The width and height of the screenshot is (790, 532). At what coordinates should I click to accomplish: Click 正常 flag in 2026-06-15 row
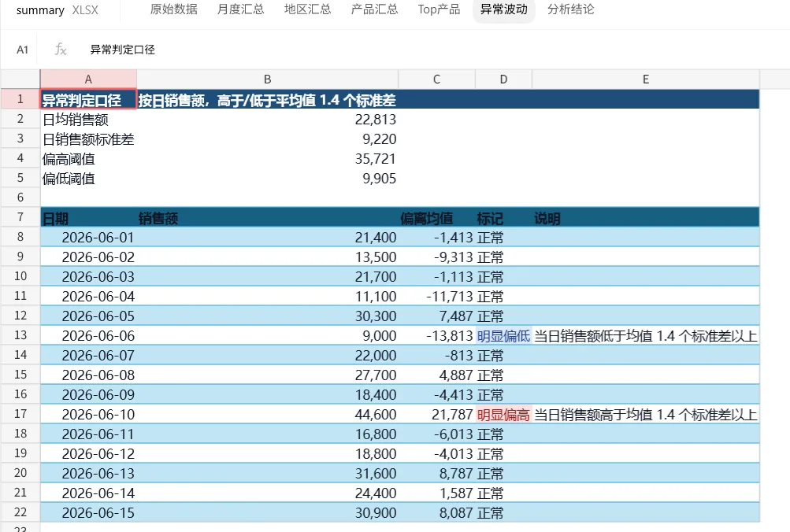coord(504,512)
